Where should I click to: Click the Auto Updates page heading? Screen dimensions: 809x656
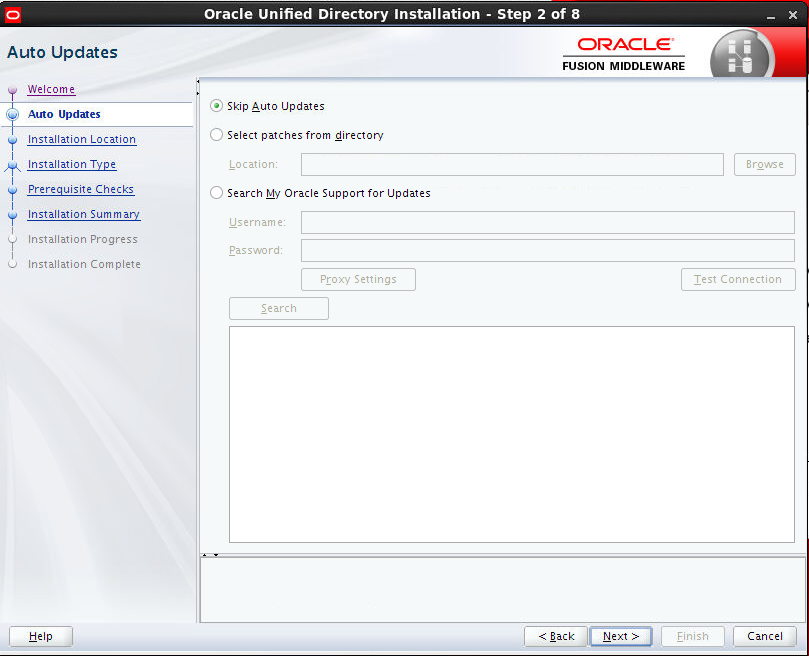(62, 52)
